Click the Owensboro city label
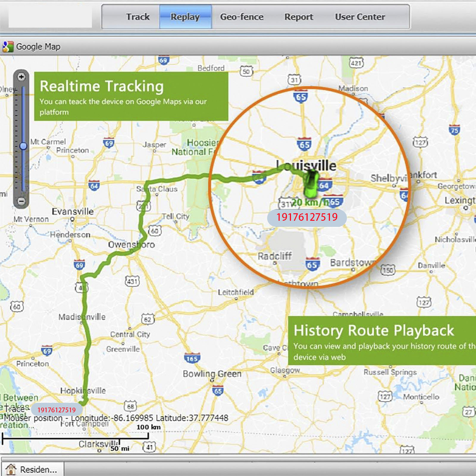This screenshot has width=476, height=476. pos(131,245)
